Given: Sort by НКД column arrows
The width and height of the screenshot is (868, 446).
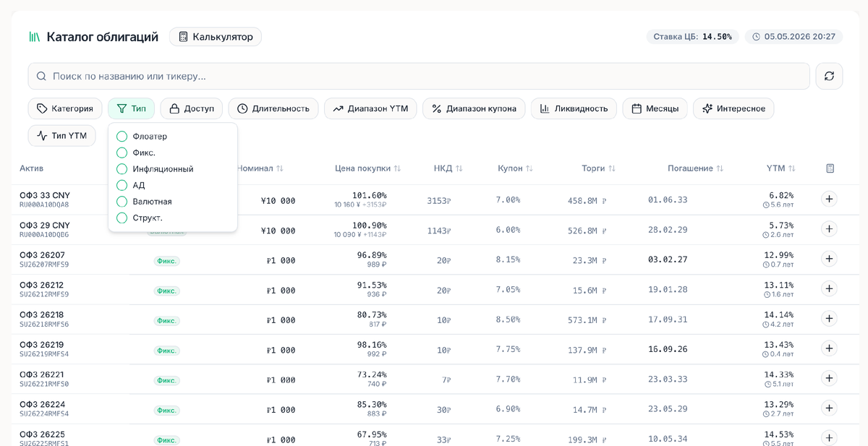Looking at the screenshot, I should pyautogui.click(x=459, y=168).
